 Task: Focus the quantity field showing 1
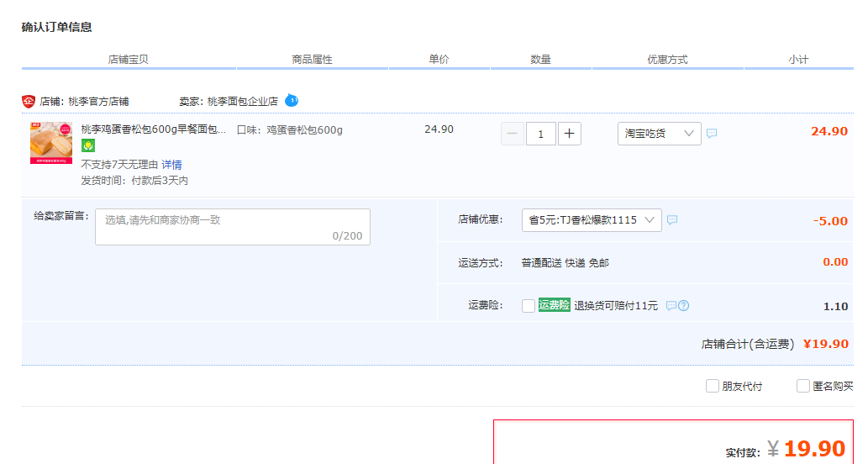tap(540, 134)
